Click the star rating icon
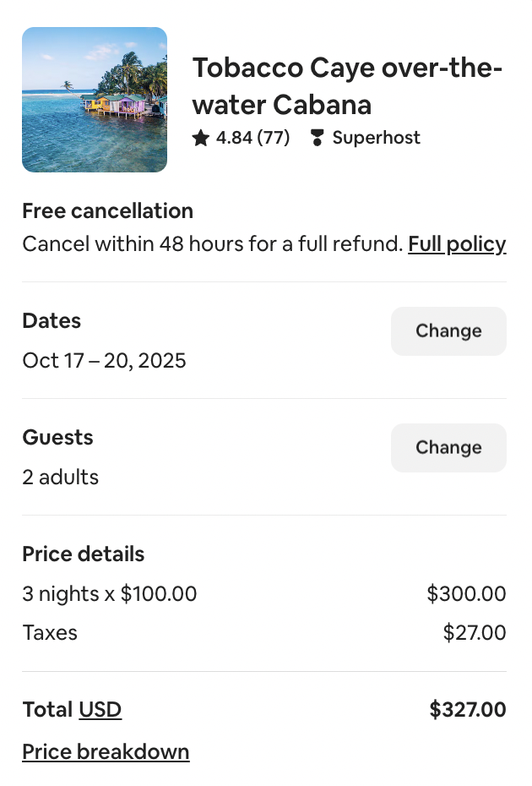 [x=200, y=139]
